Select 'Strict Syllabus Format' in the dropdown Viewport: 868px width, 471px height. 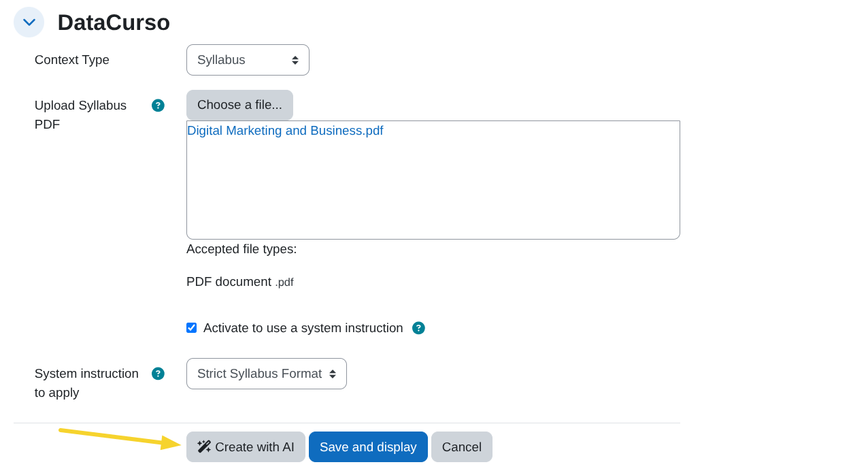point(266,373)
